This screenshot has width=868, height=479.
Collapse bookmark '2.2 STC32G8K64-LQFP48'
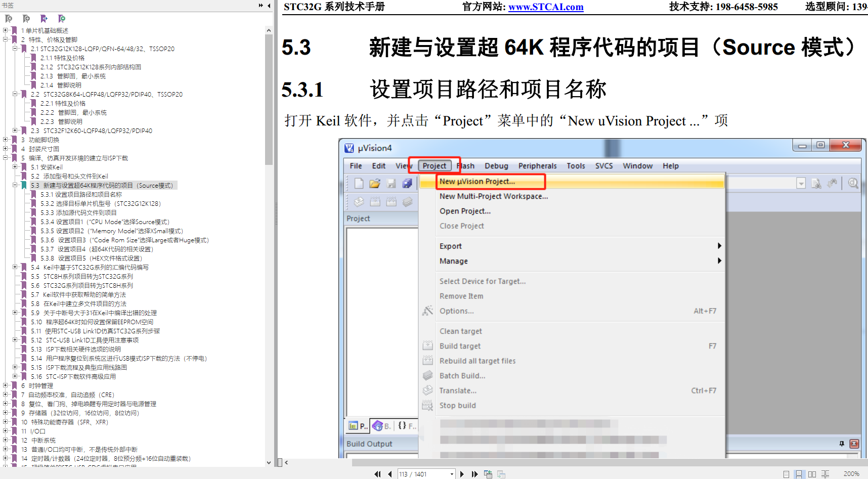click(x=15, y=95)
